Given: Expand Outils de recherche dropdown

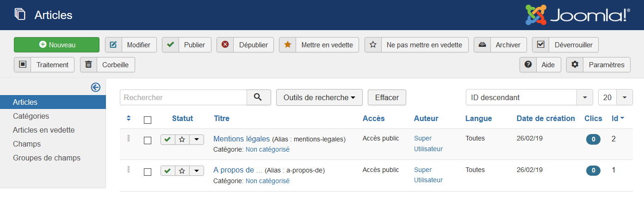Looking at the screenshot, I should tap(319, 97).
